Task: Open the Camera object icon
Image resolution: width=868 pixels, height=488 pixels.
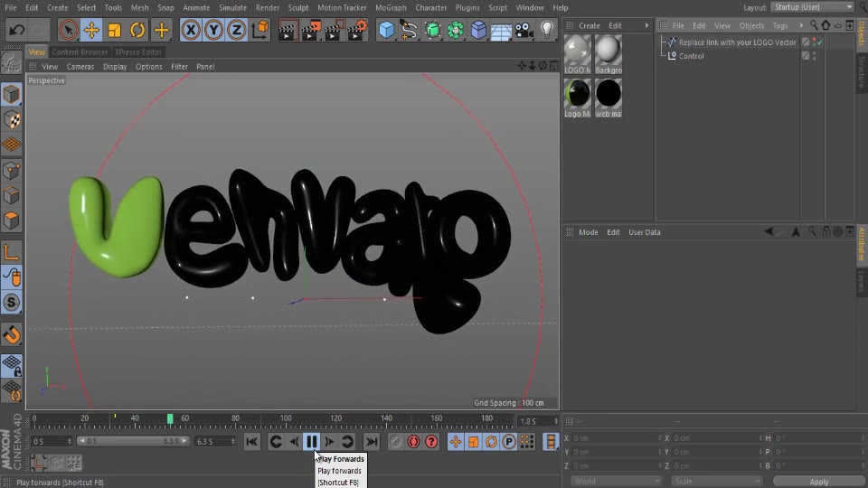Action: [524, 30]
